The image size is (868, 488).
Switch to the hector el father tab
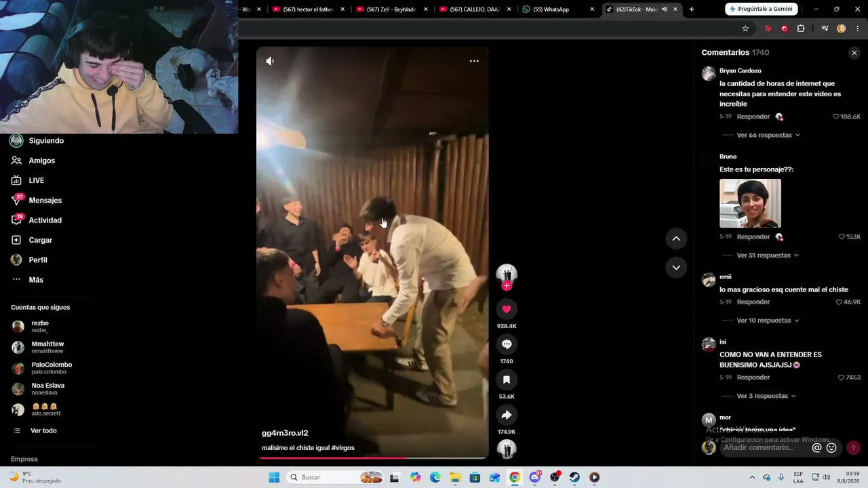(x=309, y=9)
